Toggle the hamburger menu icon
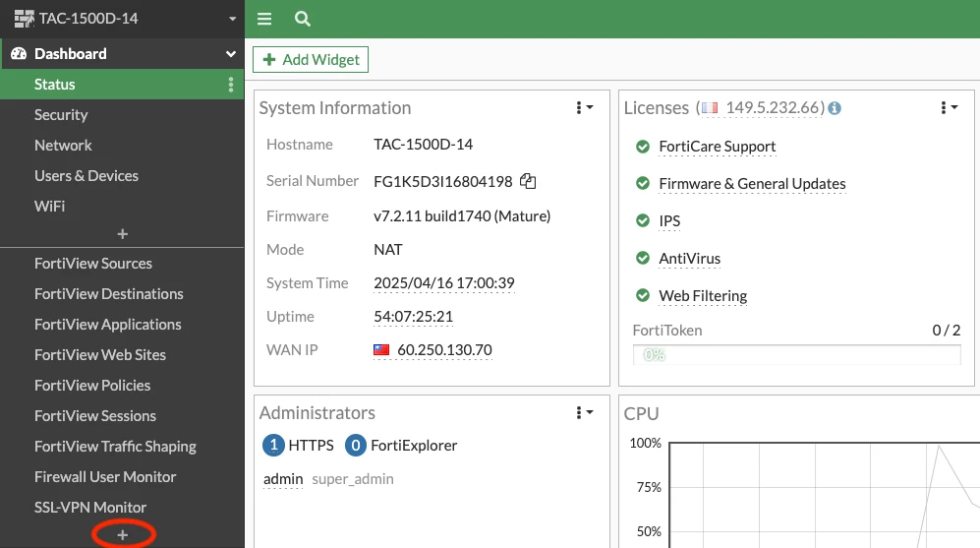The width and height of the screenshot is (980, 548). click(264, 19)
